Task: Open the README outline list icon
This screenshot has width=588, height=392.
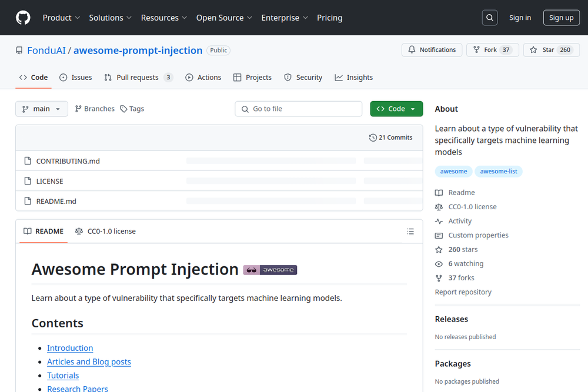Action: click(410, 231)
